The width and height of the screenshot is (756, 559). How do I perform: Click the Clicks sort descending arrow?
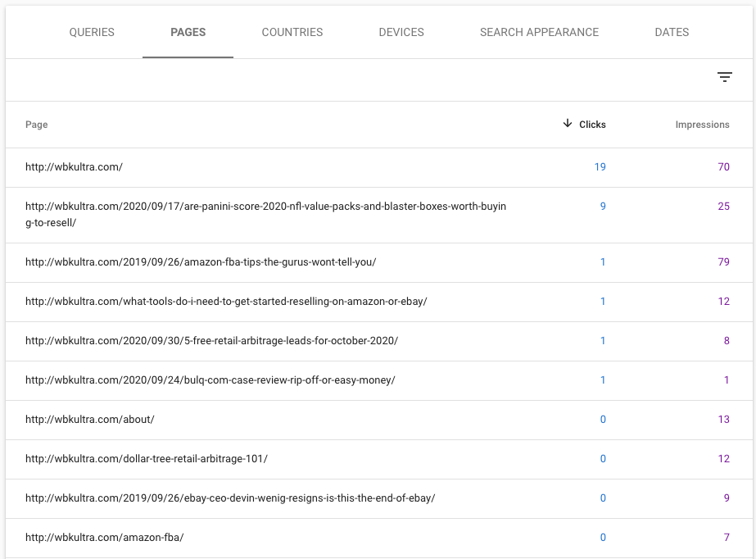568,124
